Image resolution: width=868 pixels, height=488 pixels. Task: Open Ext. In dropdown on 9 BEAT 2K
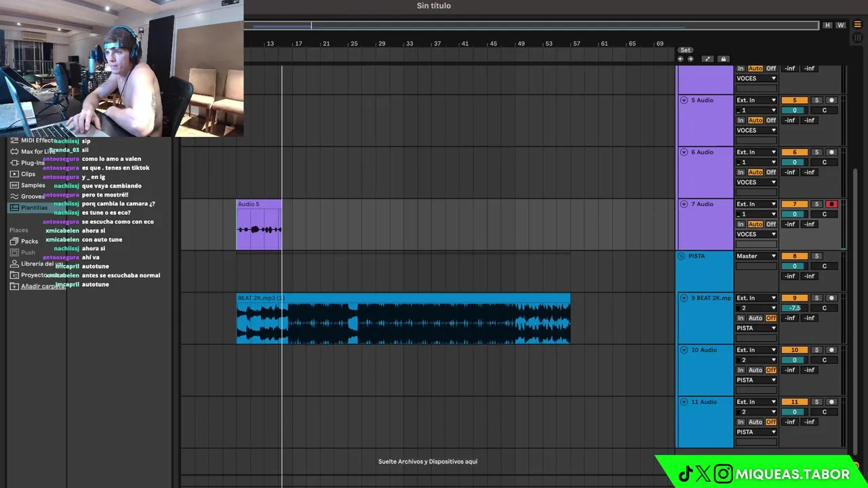[x=756, y=298]
